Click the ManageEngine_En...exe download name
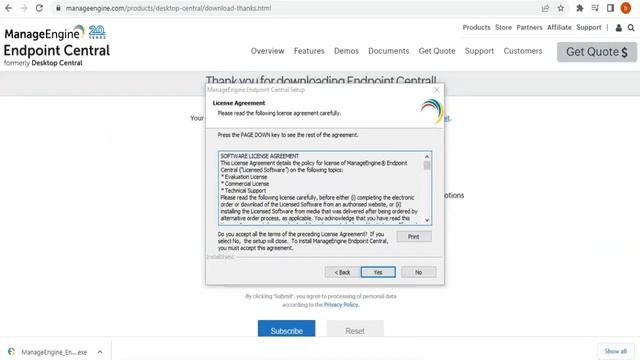 [54, 352]
